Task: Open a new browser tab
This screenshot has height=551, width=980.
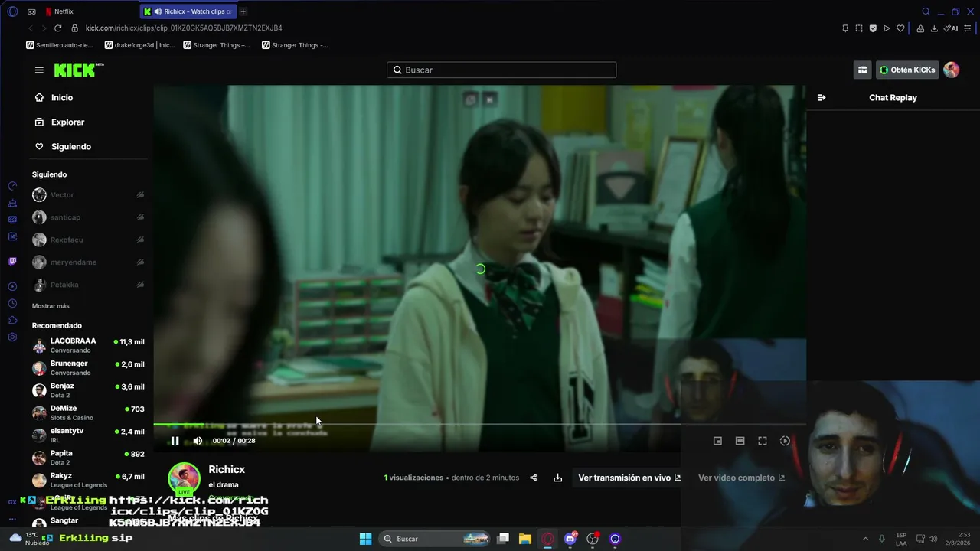Action: click(x=243, y=11)
